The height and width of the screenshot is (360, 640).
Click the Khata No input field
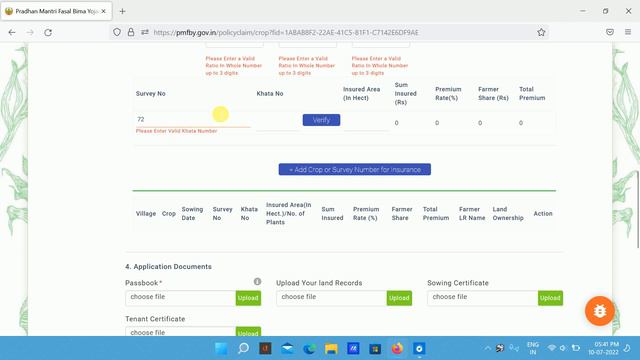(278, 122)
